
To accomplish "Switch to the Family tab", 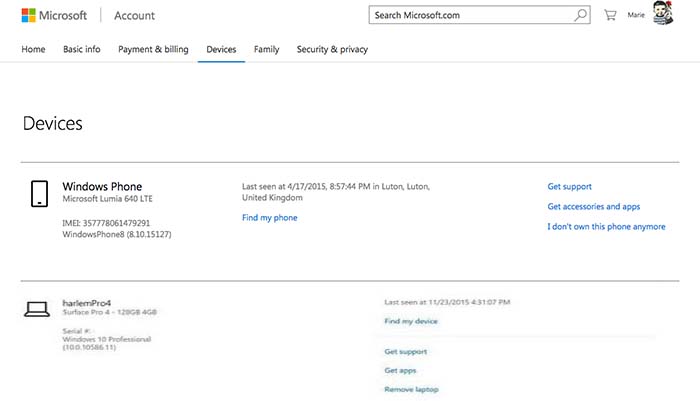I will click(x=267, y=49).
